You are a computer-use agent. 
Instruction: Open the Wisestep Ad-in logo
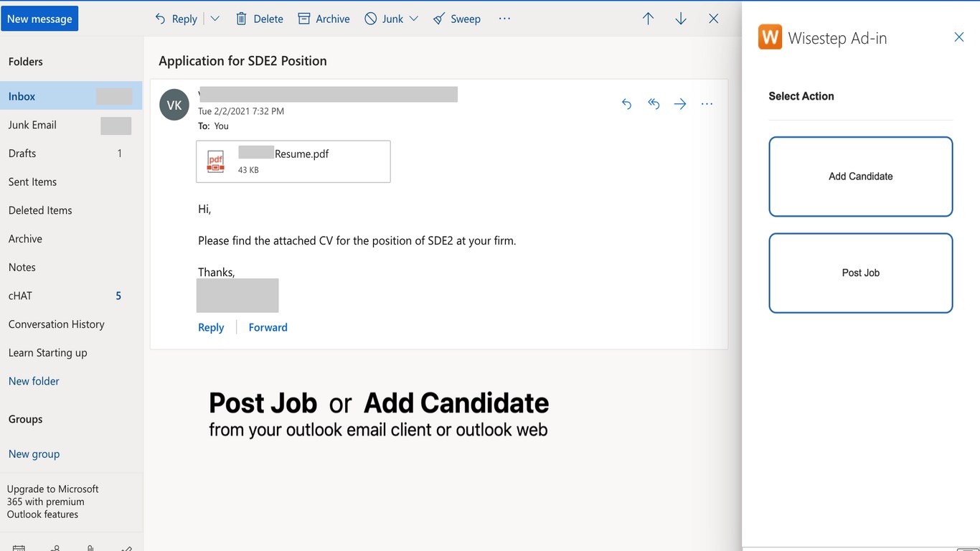[x=770, y=37]
